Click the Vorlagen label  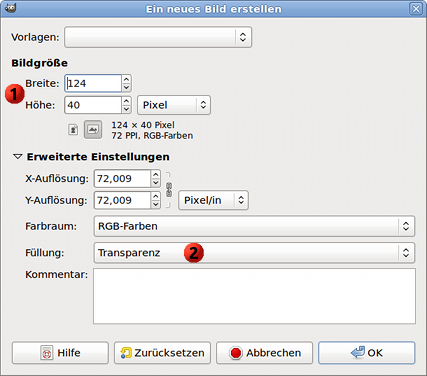(35, 37)
